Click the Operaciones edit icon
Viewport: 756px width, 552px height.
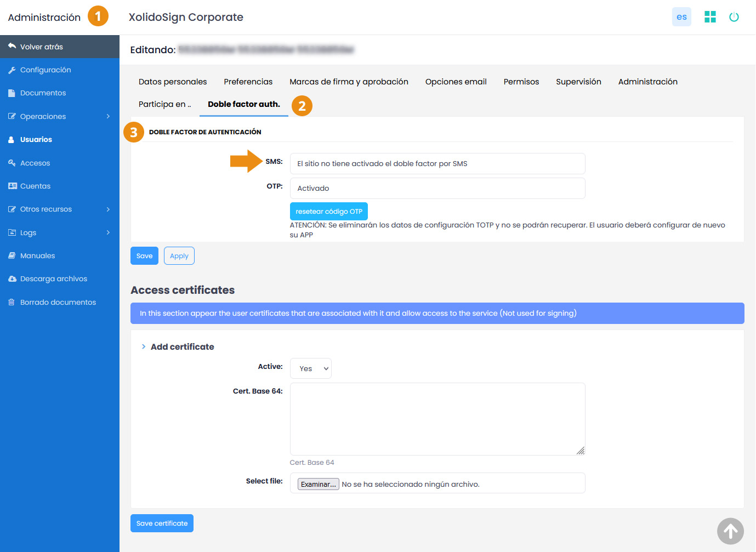point(12,116)
